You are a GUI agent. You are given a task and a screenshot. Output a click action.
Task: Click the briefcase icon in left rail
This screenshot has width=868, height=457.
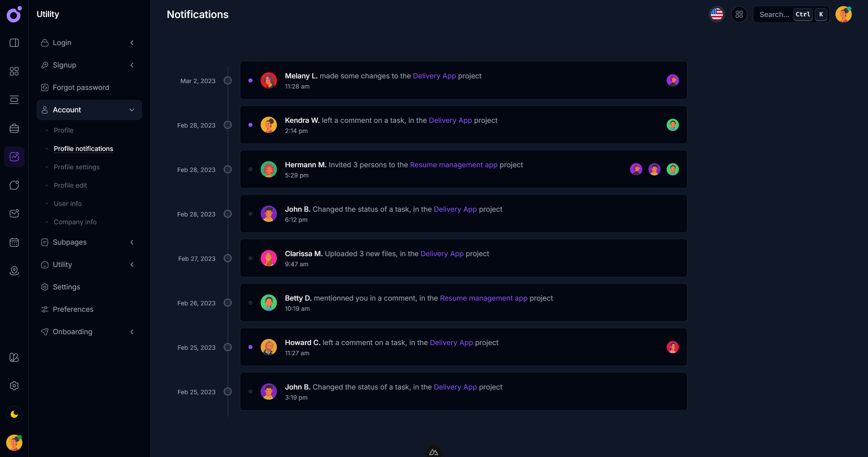tap(14, 128)
